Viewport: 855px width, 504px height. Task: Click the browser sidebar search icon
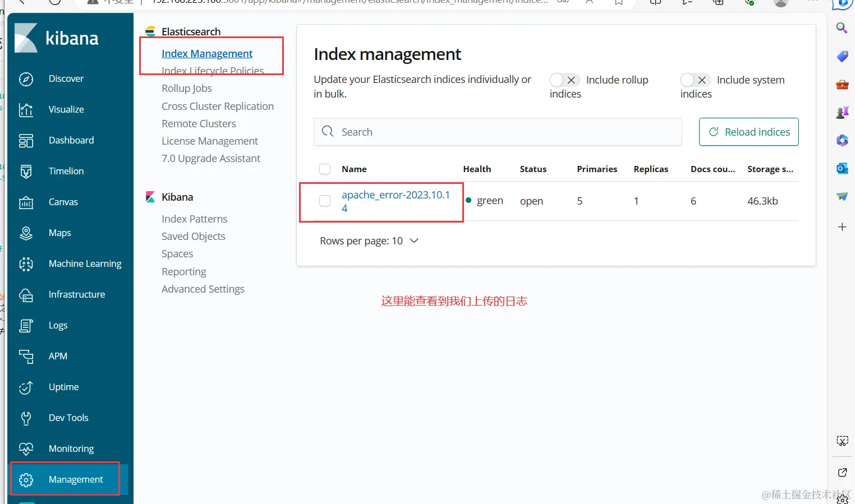pos(842,27)
